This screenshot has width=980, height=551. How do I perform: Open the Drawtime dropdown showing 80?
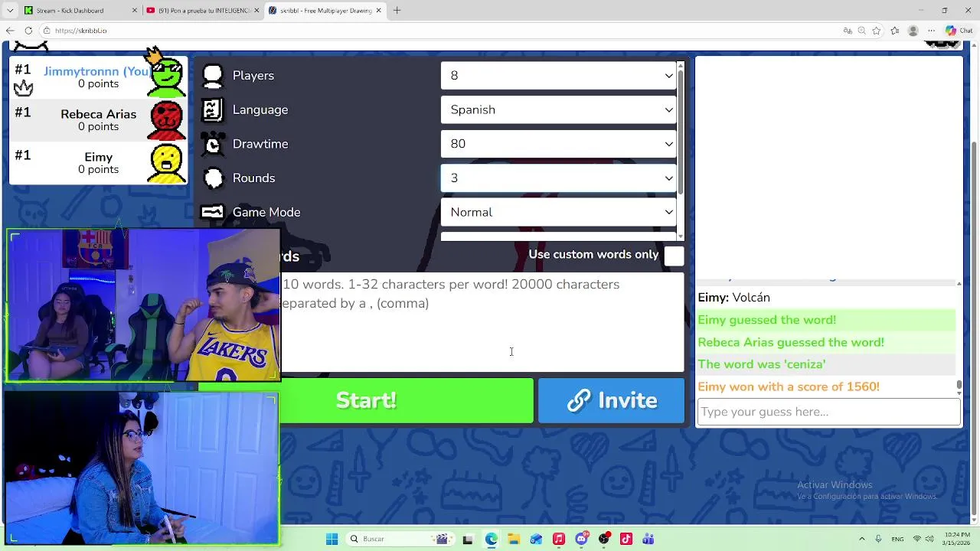point(559,144)
